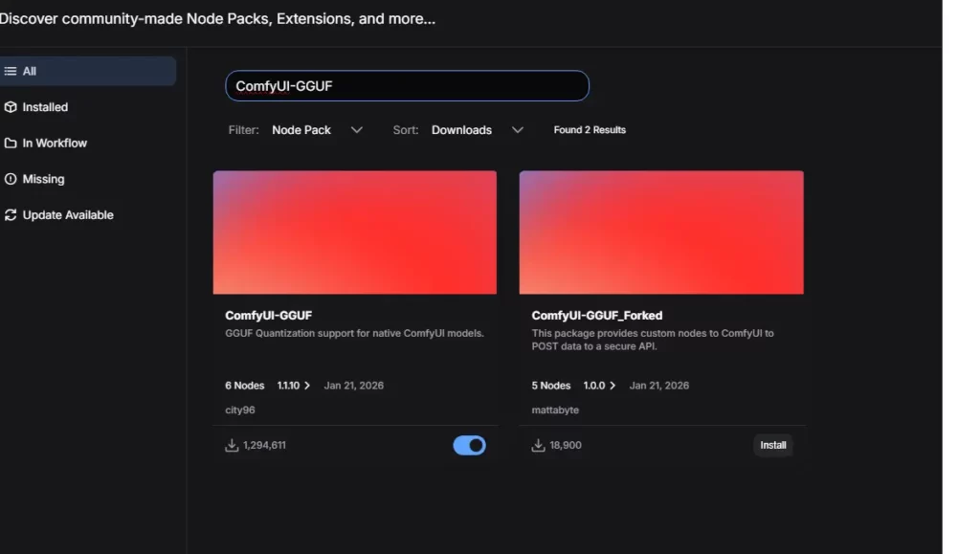Click the Installed box icon
The width and height of the screenshot is (980, 554).
click(11, 107)
